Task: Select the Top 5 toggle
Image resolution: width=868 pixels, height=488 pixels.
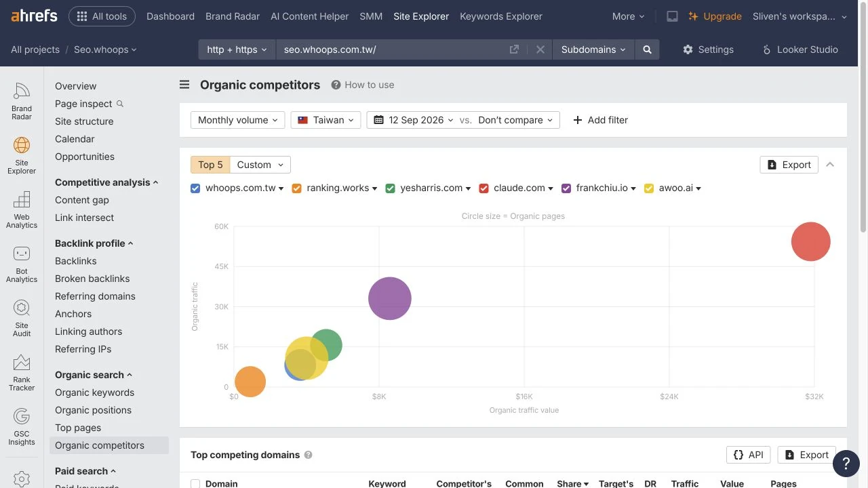Action: pos(210,165)
